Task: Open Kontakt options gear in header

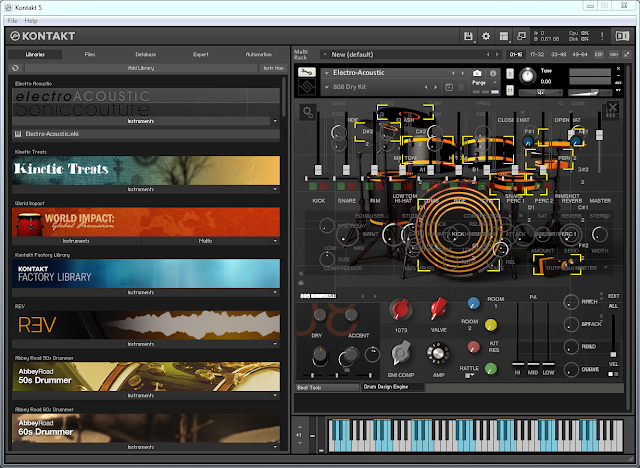Action: (x=486, y=36)
